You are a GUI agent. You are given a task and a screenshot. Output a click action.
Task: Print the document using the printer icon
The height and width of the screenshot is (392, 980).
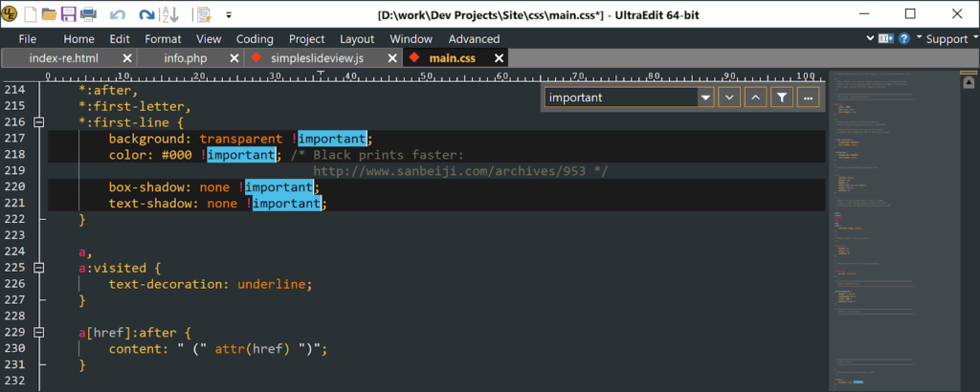pyautogui.click(x=88, y=14)
